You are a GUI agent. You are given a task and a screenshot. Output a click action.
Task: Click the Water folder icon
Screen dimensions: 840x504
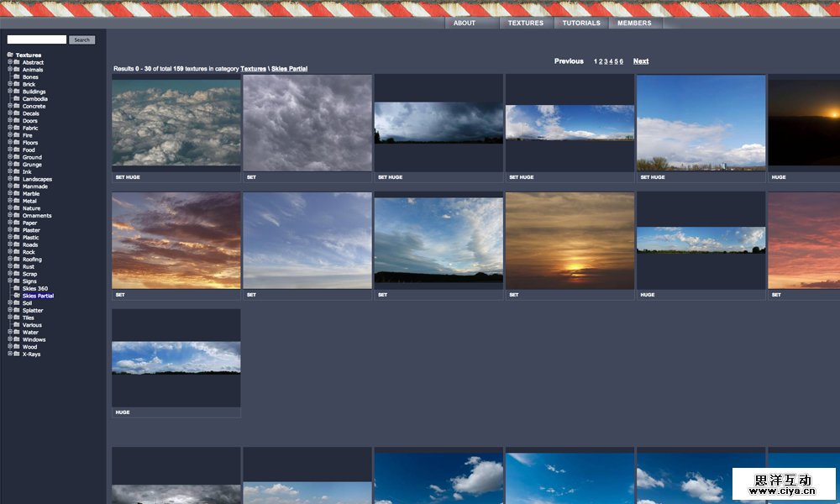[17, 333]
